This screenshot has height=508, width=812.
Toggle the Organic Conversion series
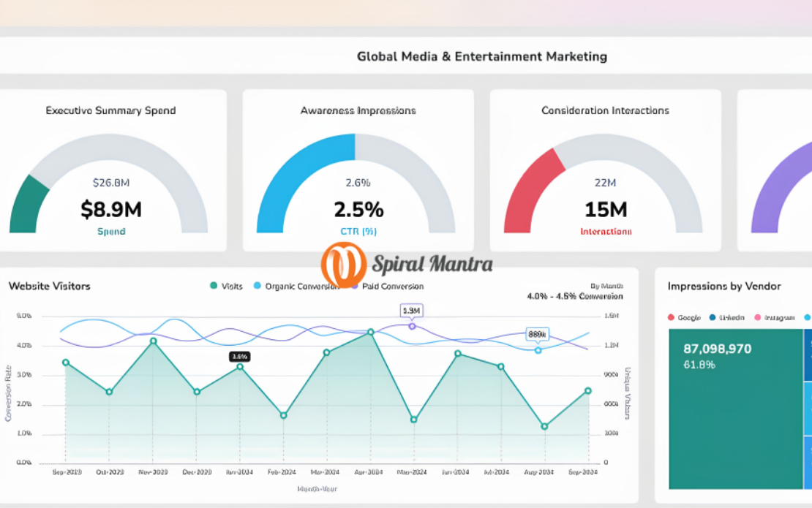256,286
